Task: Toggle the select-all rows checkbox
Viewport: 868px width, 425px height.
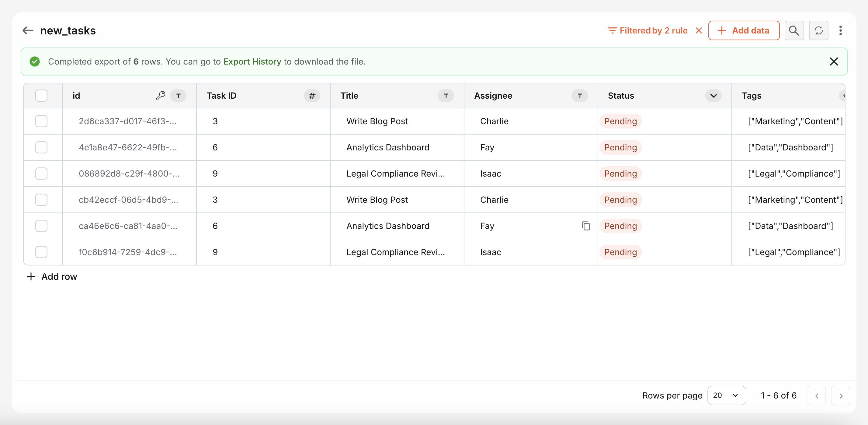Action: coord(41,96)
